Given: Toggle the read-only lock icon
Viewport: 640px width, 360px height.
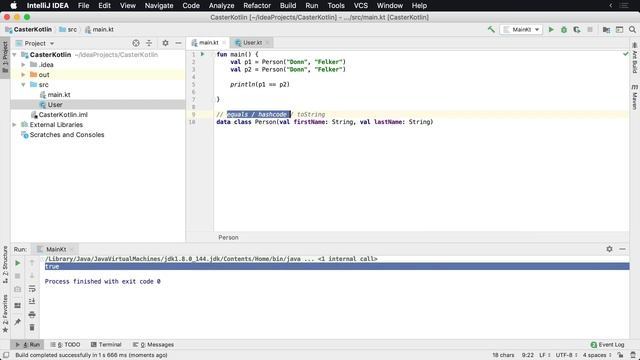Looking at the screenshot, I should point(620,355).
